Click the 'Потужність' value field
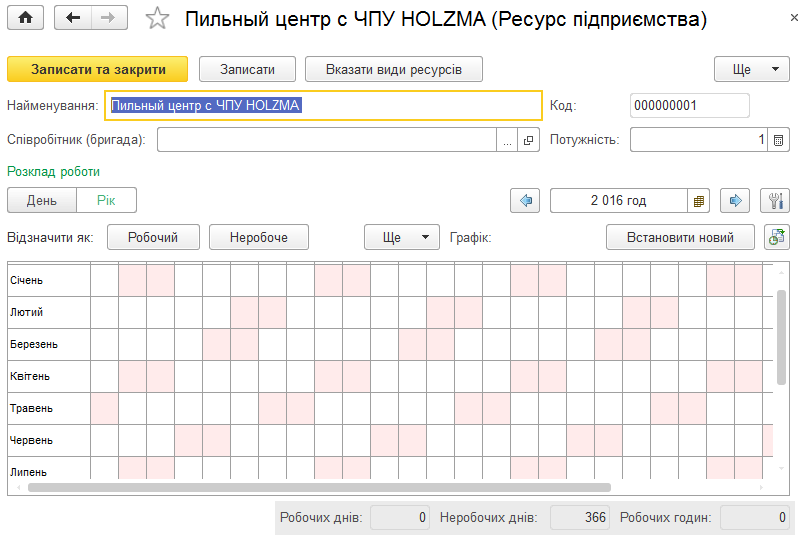Screen dimensions: 803x542 [x=699, y=139]
